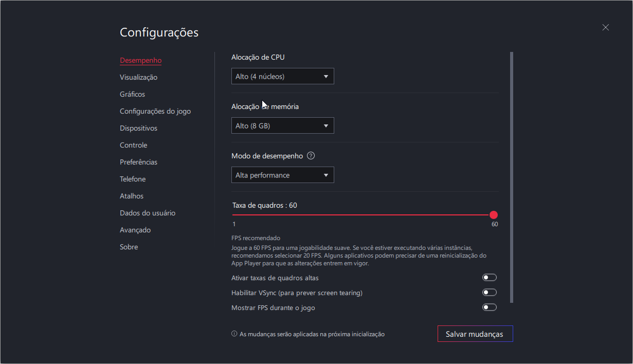Viewport: 633px width, 364px height.
Task: Go to Configurações do jogo section
Action: coord(155,111)
